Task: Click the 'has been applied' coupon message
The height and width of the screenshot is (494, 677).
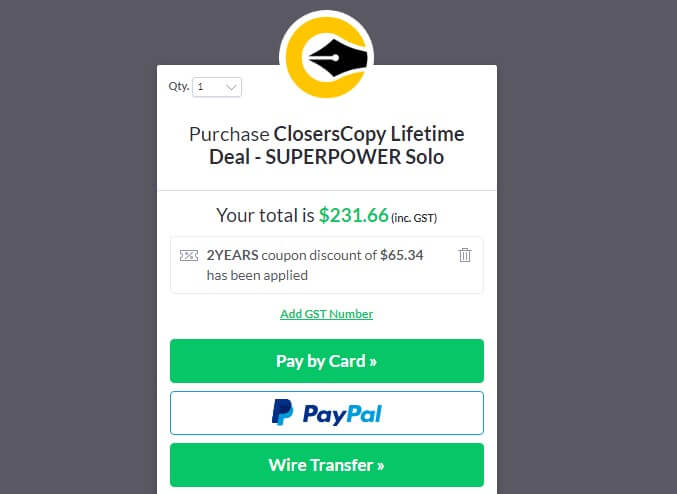Action: click(x=257, y=275)
